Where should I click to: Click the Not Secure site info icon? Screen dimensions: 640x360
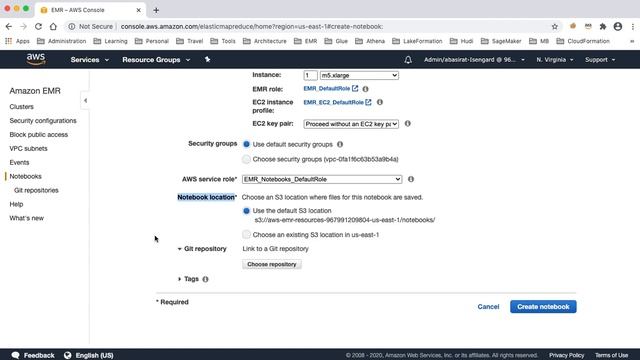[71, 27]
